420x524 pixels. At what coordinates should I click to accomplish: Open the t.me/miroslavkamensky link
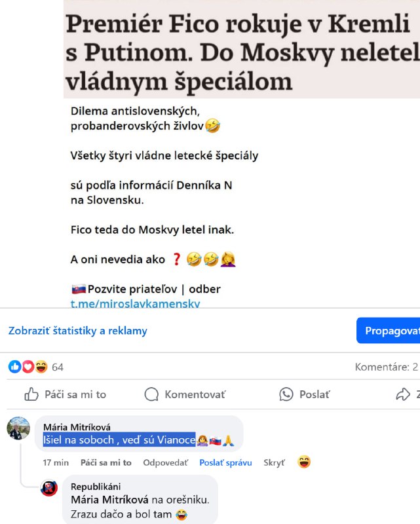(x=135, y=303)
